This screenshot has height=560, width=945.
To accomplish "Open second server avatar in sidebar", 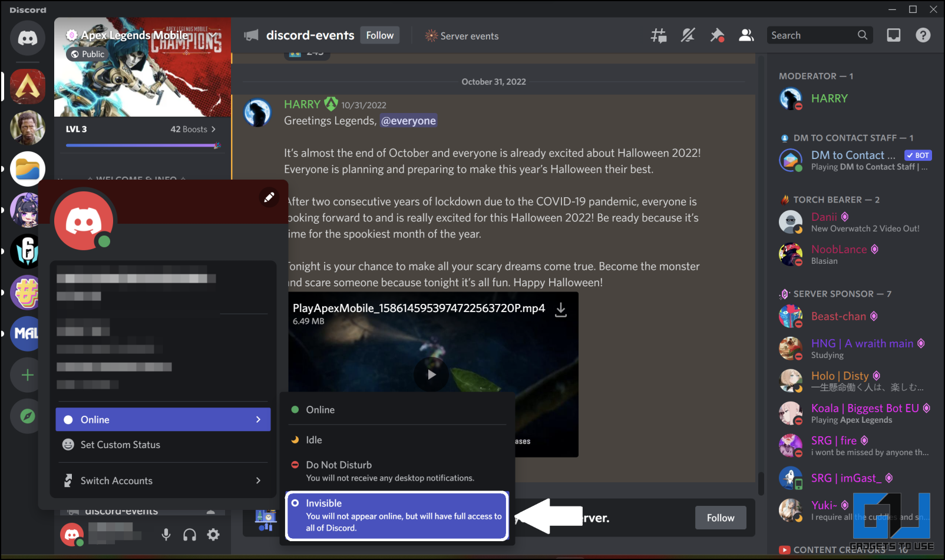I will tap(27, 128).
